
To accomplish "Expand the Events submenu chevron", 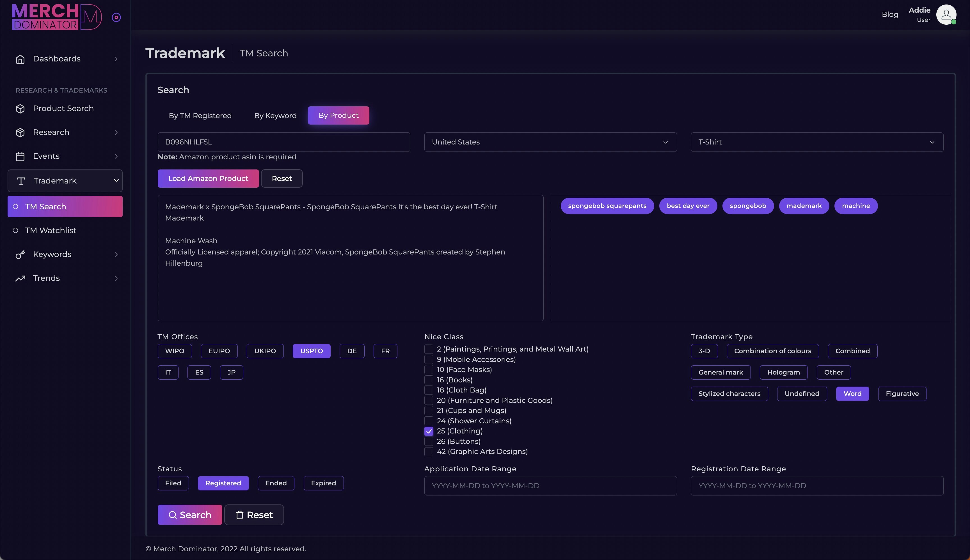I will (x=116, y=156).
